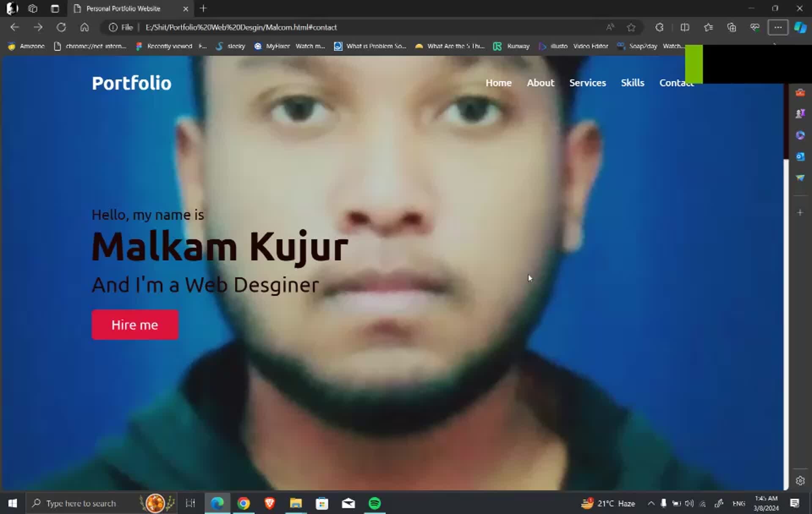This screenshot has width=812, height=514.
Task: Refresh the portfolio page
Action: [61, 27]
